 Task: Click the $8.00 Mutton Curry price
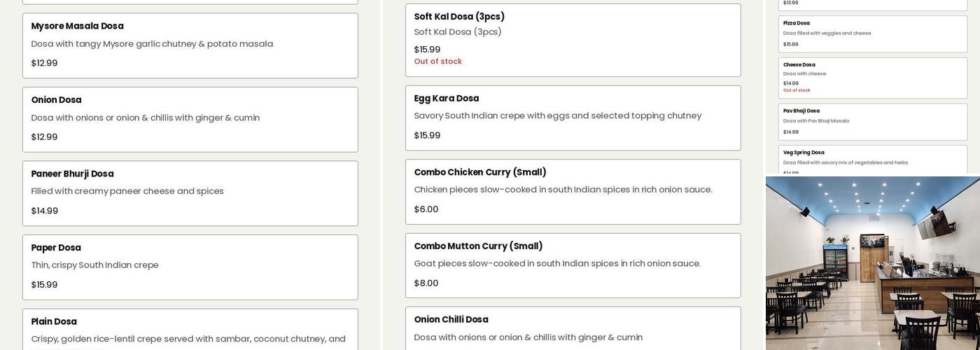click(426, 283)
